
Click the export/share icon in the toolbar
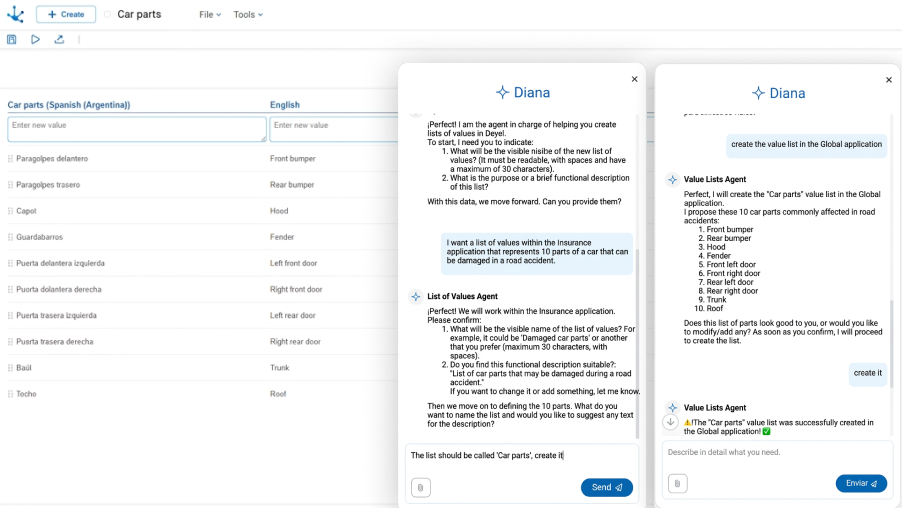pos(59,40)
